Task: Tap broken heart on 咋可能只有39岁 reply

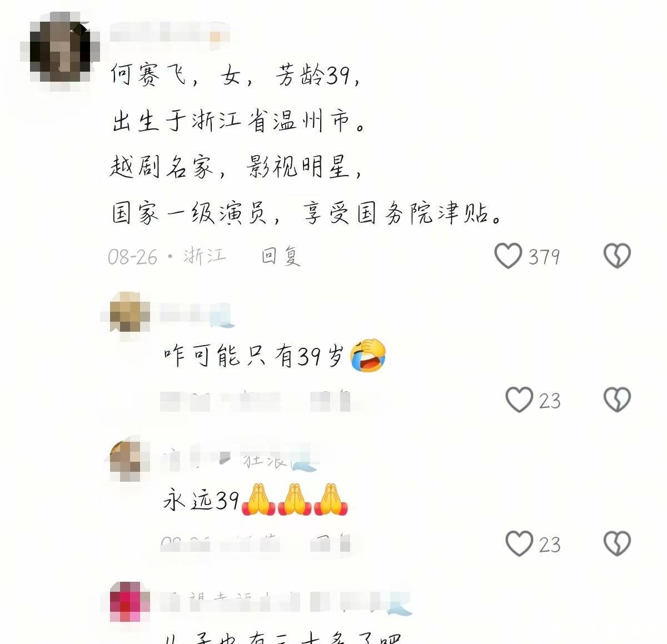Action: [x=617, y=400]
